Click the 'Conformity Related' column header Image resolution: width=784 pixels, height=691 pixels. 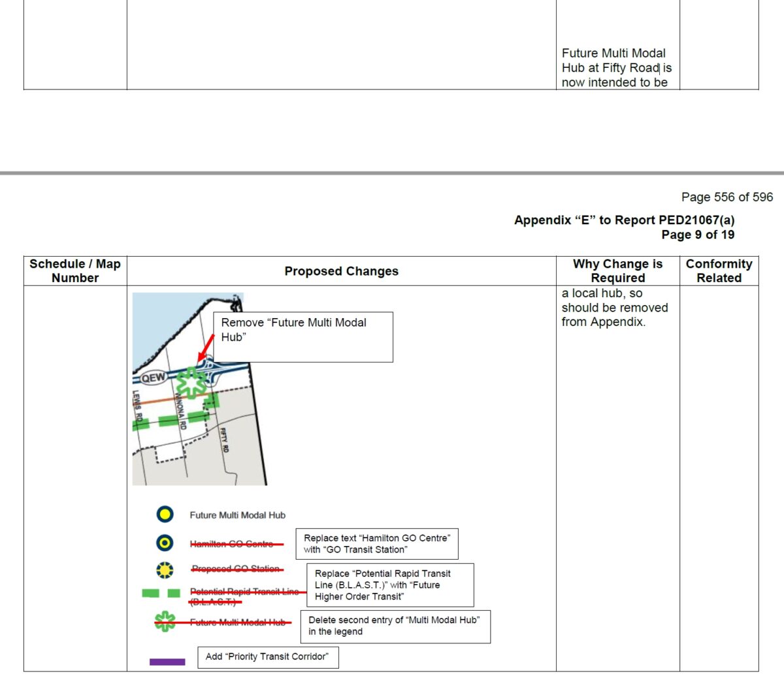click(x=719, y=271)
